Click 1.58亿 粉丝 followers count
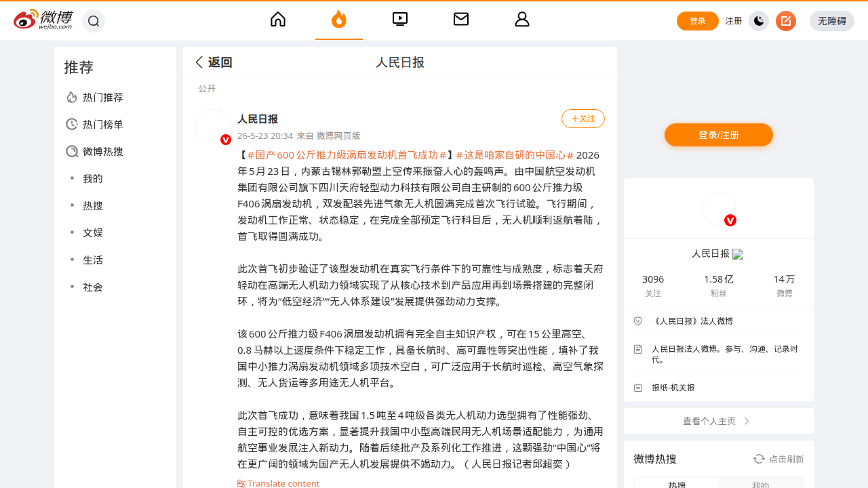This screenshot has width=868, height=488. [719, 285]
